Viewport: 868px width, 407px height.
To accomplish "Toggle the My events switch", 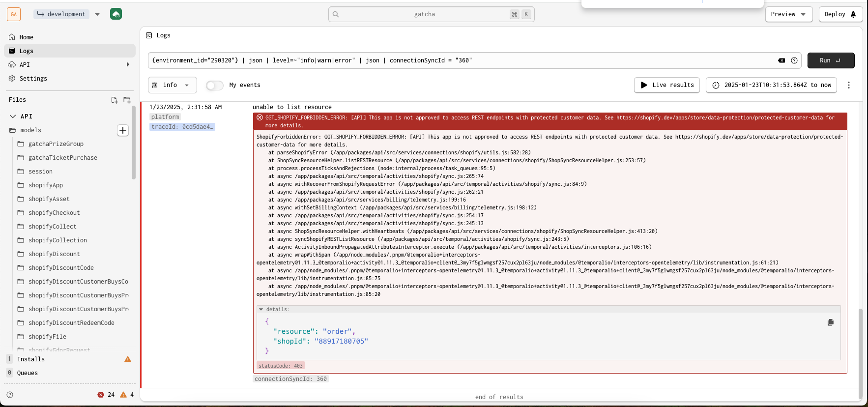I will coord(214,86).
